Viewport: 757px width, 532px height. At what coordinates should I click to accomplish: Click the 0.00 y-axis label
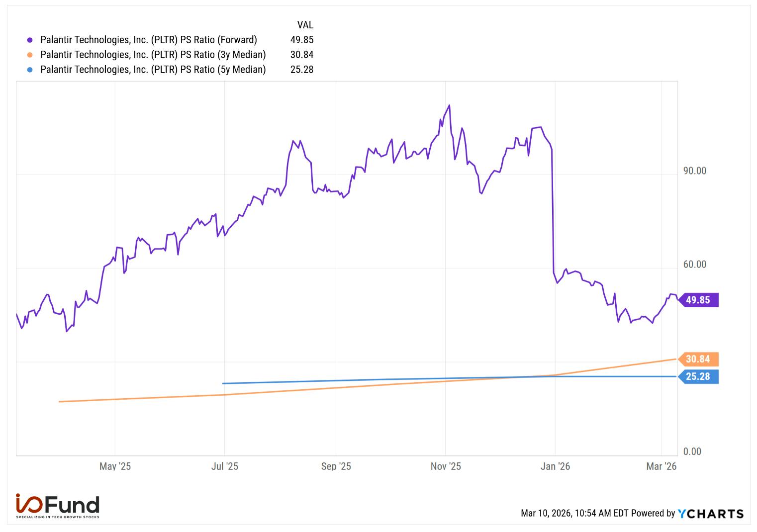click(x=692, y=451)
